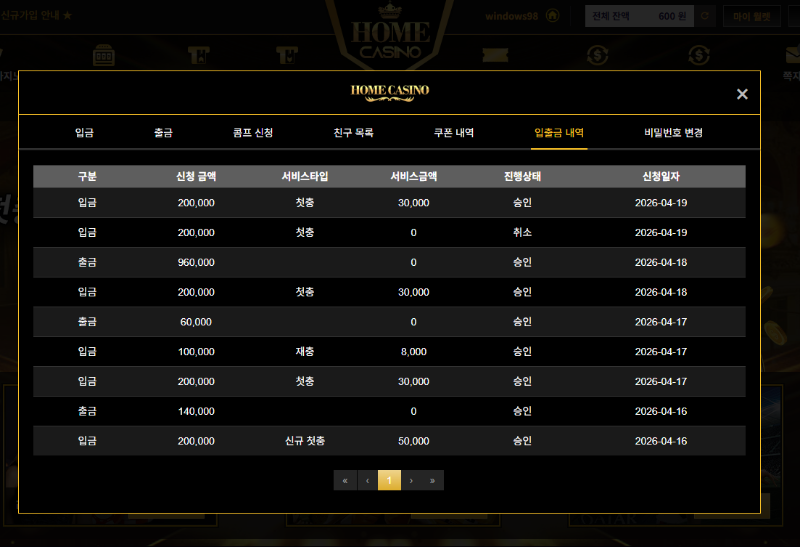Switch to the 친구 목록 tab
This screenshot has width=800, height=547.
[x=353, y=132]
